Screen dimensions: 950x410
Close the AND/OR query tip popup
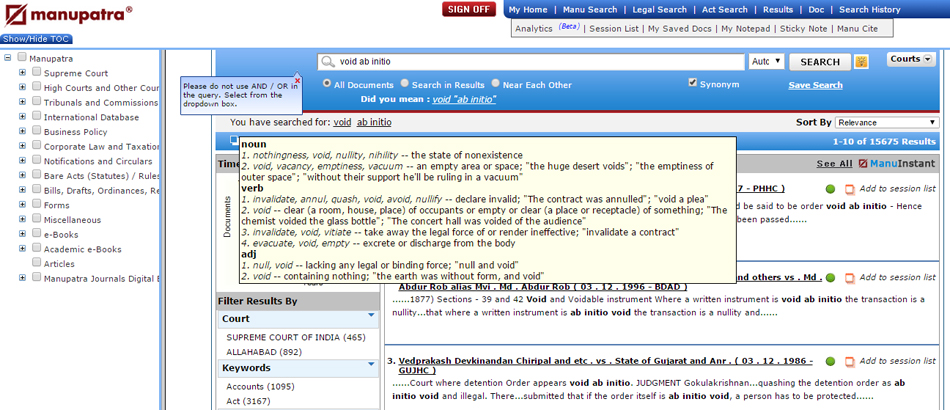point(297,81)
